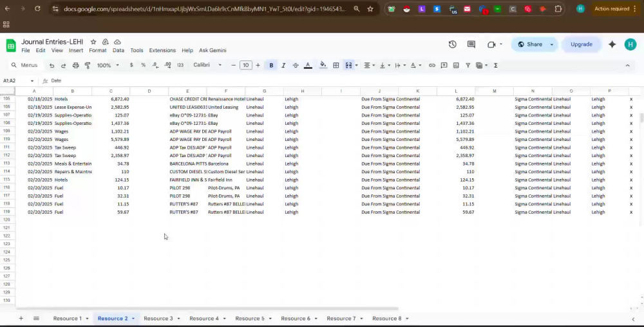Image resolution: width=644 pixels, height=327 pixels.
Task: Decrease decimal places icon
Action: point(155,65)
